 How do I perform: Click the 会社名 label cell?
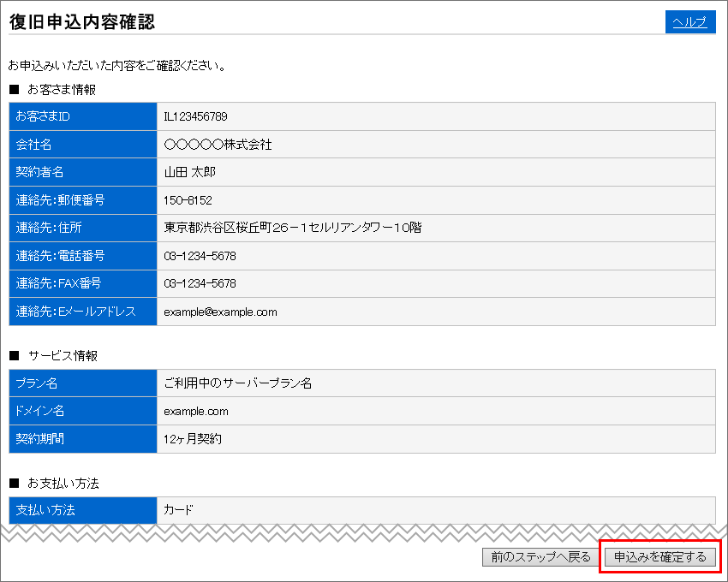(x=83, y=145)
